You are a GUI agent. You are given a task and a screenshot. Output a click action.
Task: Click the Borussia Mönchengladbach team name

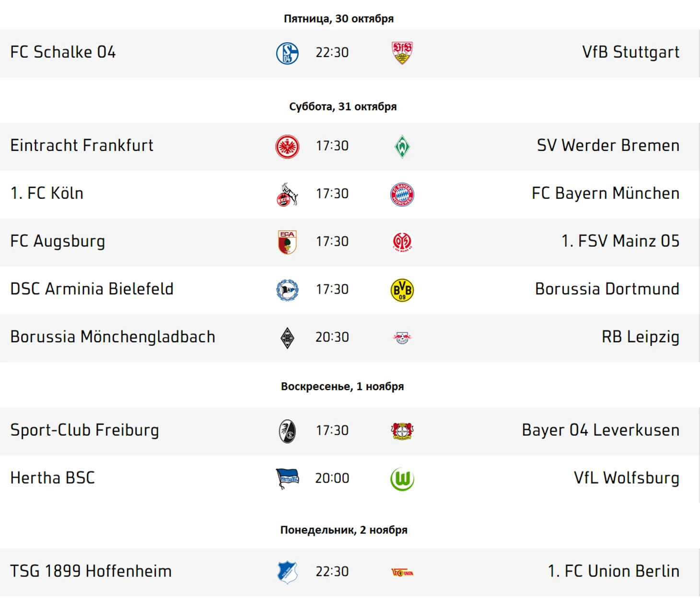[113, 337]
